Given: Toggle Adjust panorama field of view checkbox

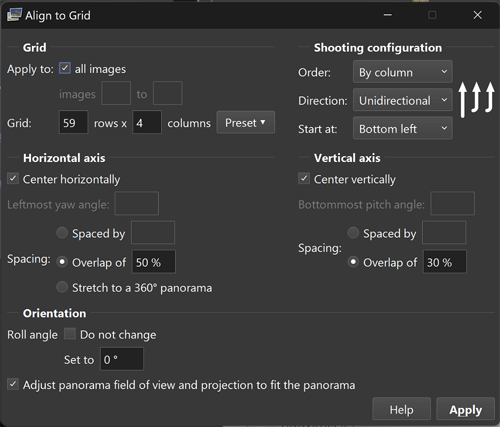Looking at the screenshot, I should coord(13,384).
